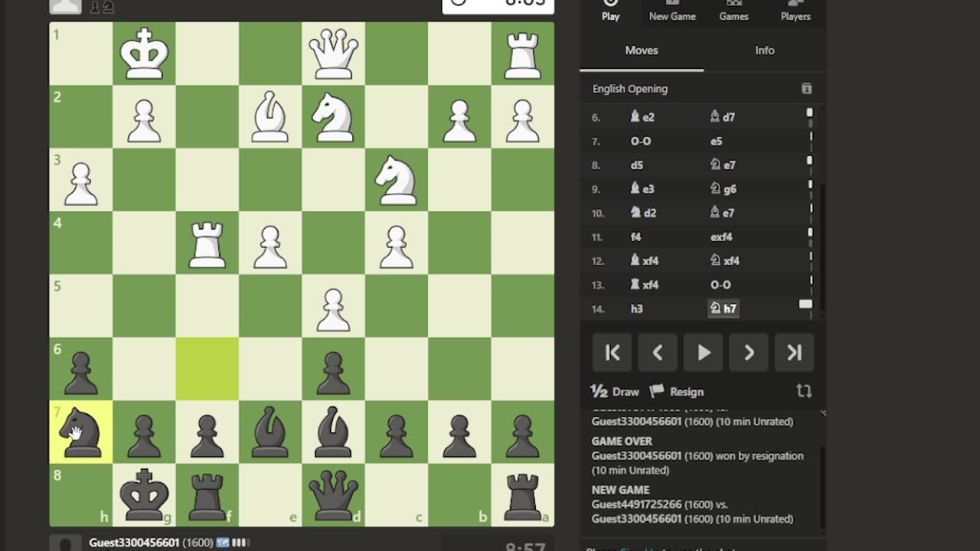Open the Play tab

click(x=610, y=11)
